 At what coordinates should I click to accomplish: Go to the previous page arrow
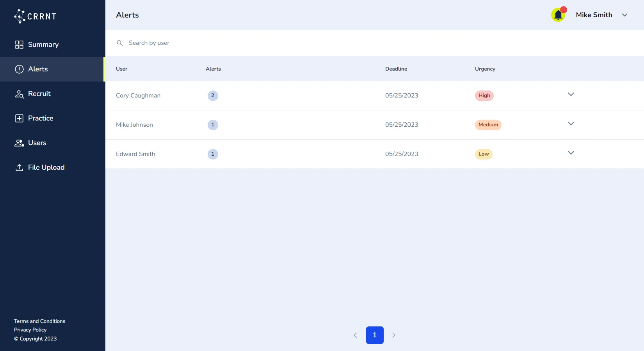[x=355, y=335]
